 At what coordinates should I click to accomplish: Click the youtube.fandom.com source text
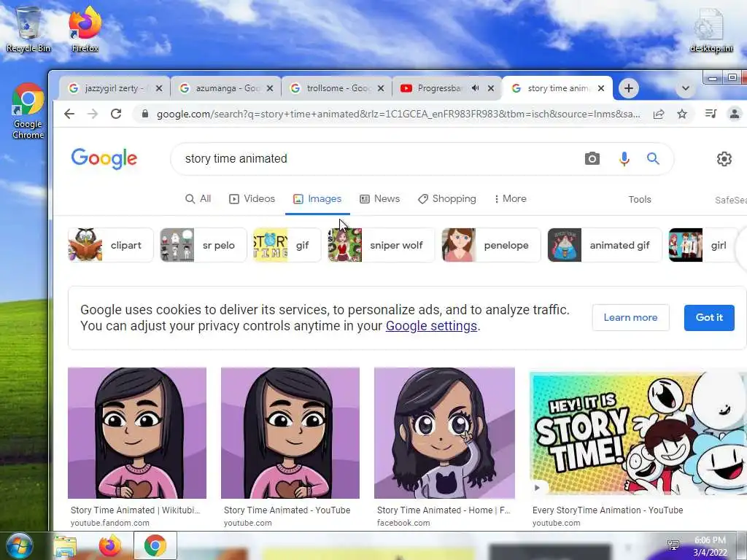pyautogui.click(x=110, y=523)
